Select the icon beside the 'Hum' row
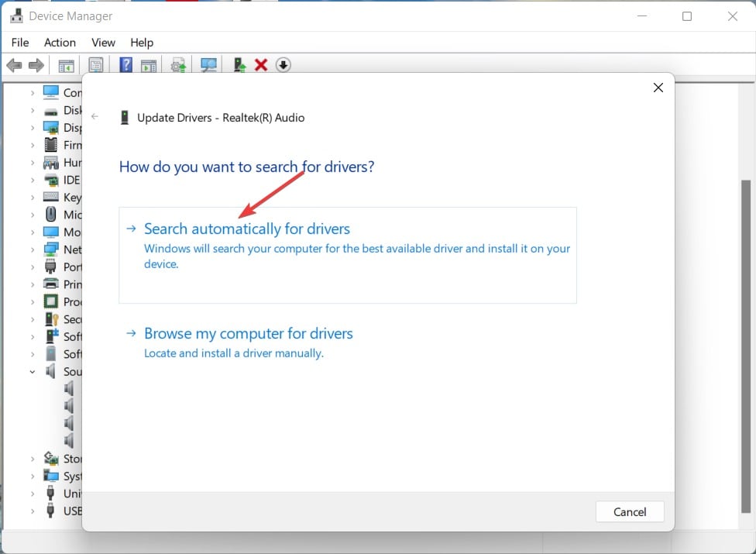Screen dimensions: 756x554 [x=50, y=163]
